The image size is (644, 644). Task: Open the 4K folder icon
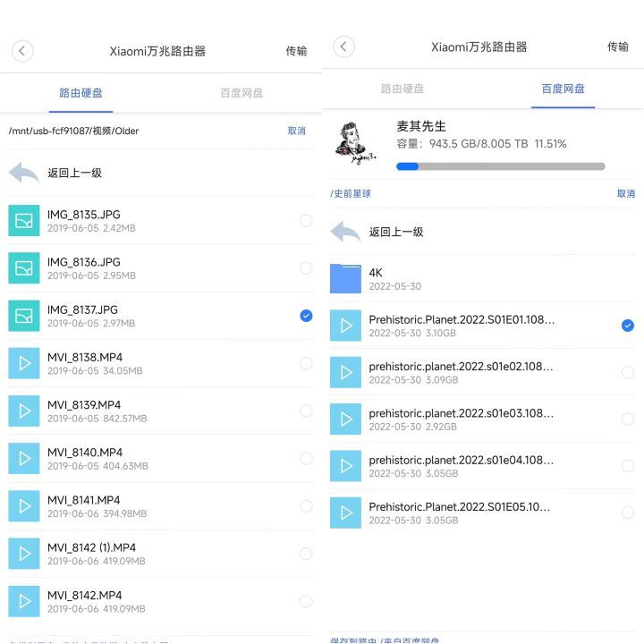click(x=345, y=278)
